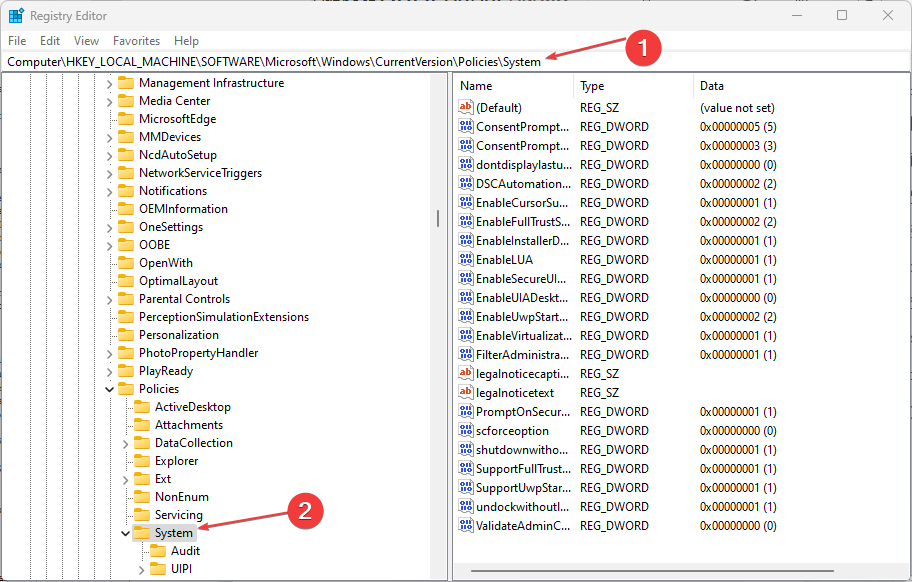
Task: Click the scforceoption DWORD icon
Action: click(x=466, y=430)
